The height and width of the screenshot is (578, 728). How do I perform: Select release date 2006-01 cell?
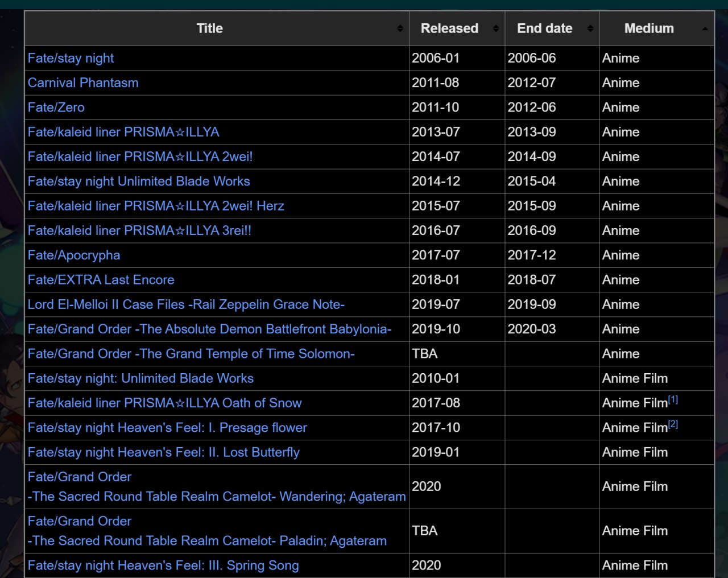point(457,58)
